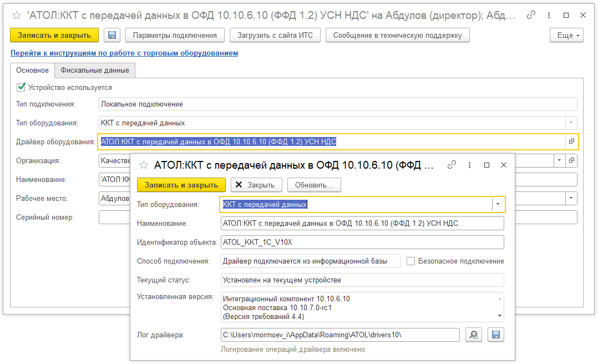
Task: Open Тип оборудования dropdown in driver dialog
Action: click(x=498, y=204)
